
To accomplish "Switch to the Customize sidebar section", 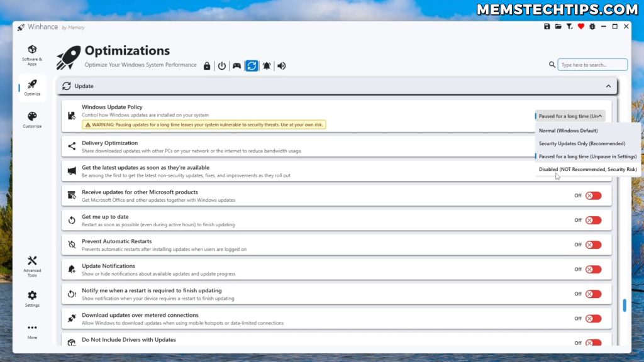I will (x=31, y=119).
